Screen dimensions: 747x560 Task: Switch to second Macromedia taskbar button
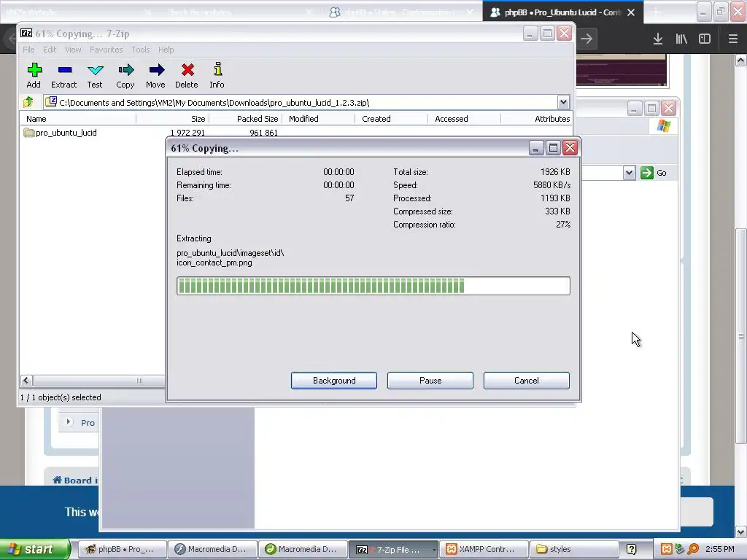coord(303,549)
